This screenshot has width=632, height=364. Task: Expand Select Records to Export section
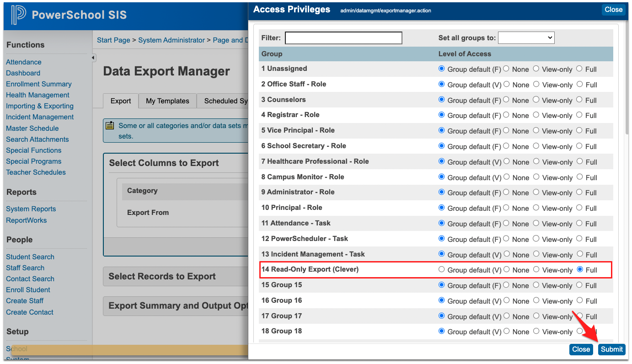pyautogui.click(x=162, y=277)
